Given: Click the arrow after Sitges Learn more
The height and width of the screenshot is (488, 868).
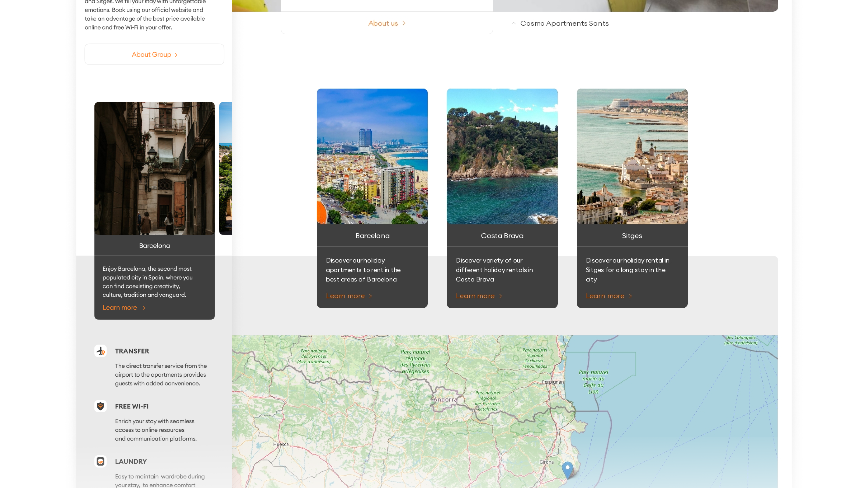Looking at the screenshot, I should coord(630,296).
